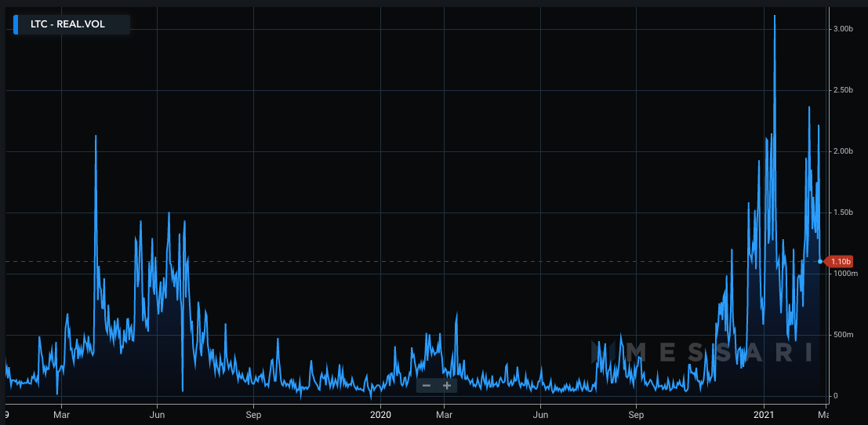Click the 2020 x-axis label

tap(381, 414)
